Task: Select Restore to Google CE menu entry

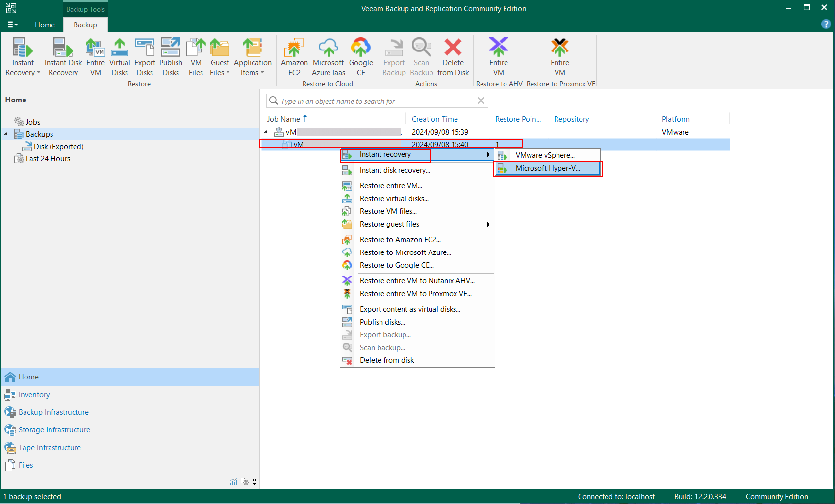Action: pos(417,265)
